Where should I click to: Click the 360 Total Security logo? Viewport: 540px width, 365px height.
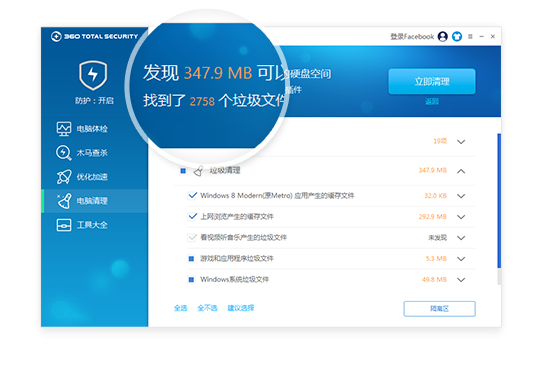coord(94,36)
